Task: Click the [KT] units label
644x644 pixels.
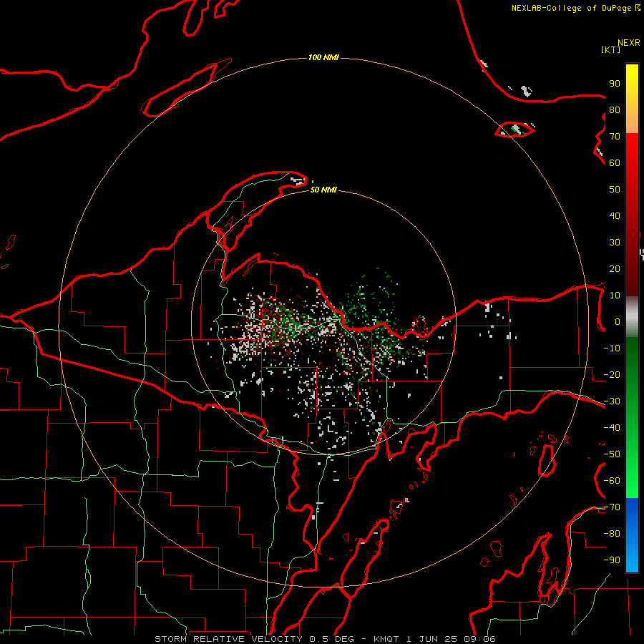Action: pos(610,49)
